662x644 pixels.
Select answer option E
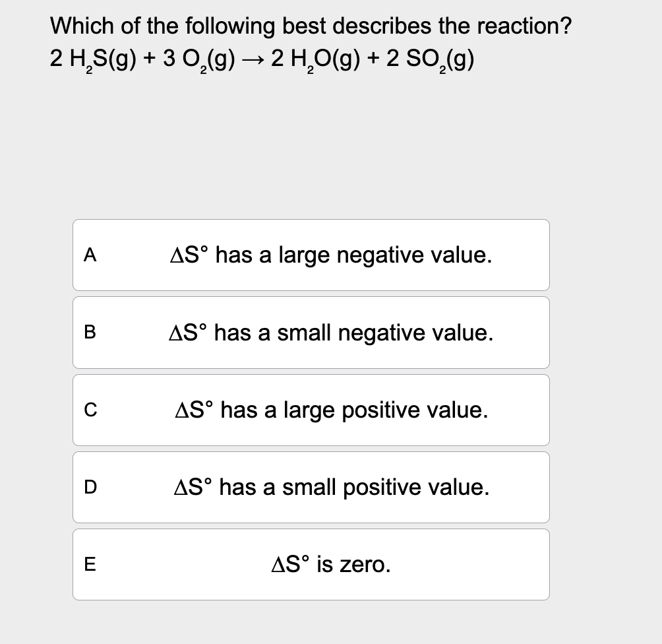[311, 564]
